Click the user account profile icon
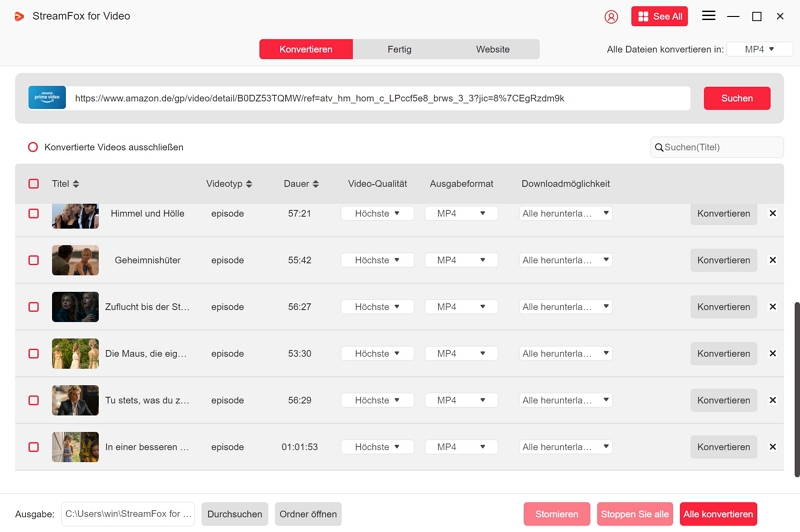The height and width of the screenshot is (532, 800). [x=611, y=17]
